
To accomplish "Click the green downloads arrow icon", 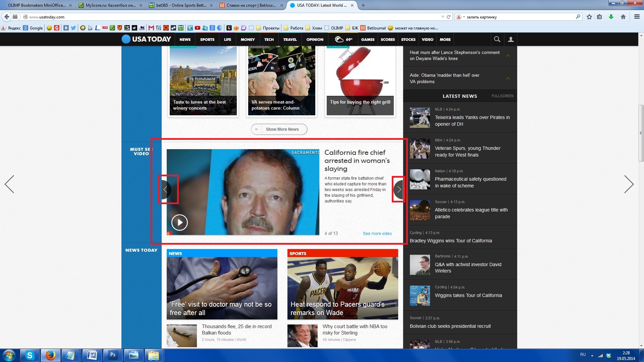I will 611,17.
